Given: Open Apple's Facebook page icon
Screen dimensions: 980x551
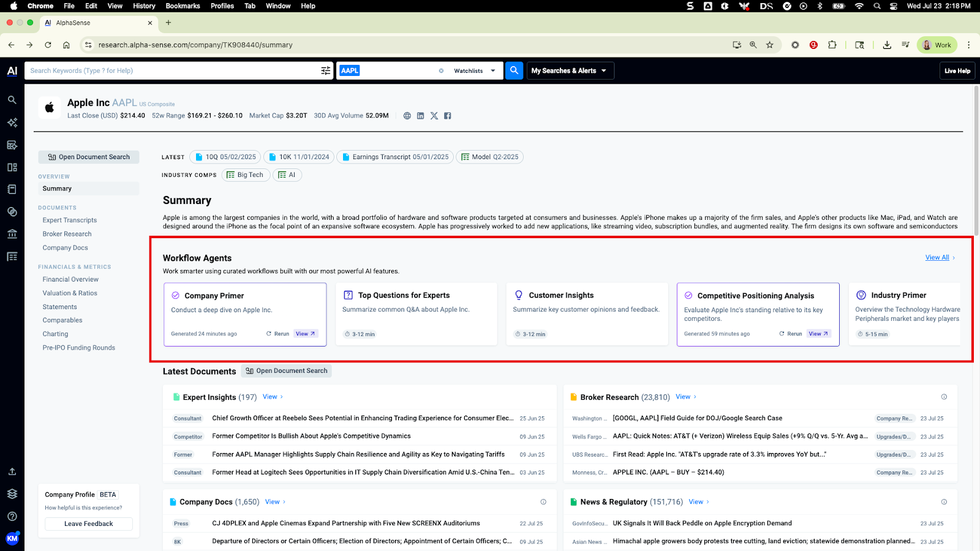Looking at the screenshot, I should click(x=448, y=116).
